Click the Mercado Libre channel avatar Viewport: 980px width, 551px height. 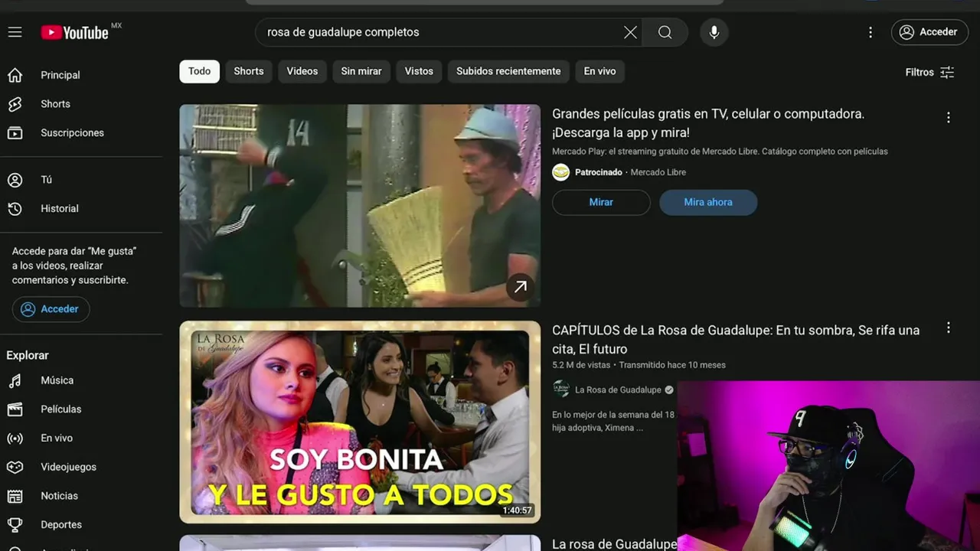tap(561, 172)
